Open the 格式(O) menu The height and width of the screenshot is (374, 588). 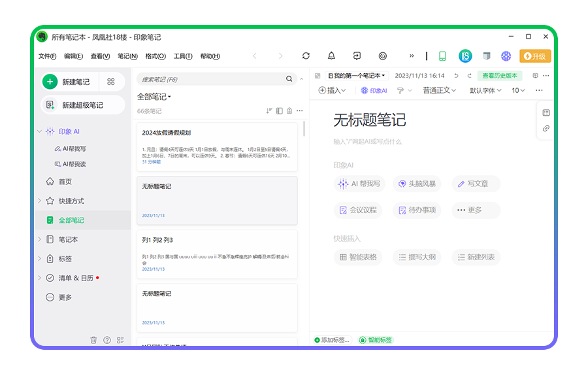point(155,56)
